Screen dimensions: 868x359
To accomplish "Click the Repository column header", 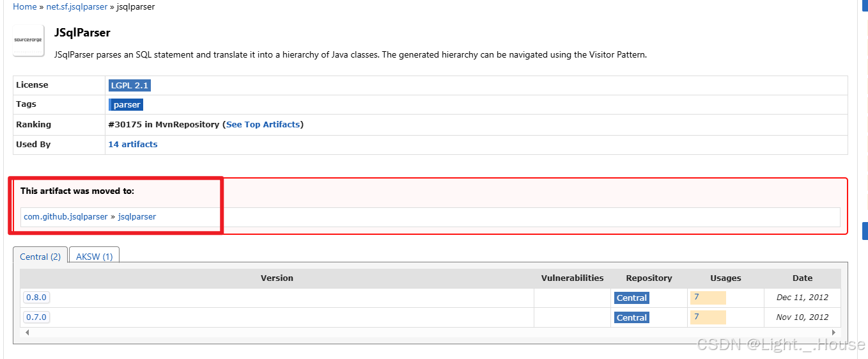I will (x=649, y=278).
